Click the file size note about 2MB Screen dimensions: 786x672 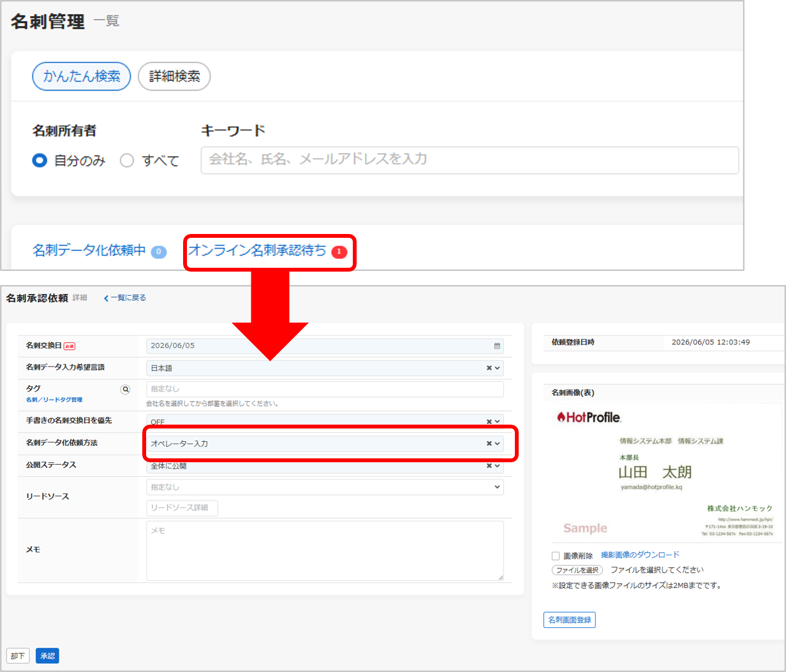click(x=636, y=585)
